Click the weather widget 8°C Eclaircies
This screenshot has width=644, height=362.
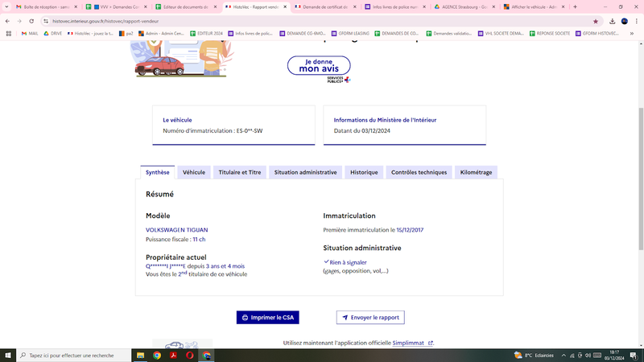[534, 356]
